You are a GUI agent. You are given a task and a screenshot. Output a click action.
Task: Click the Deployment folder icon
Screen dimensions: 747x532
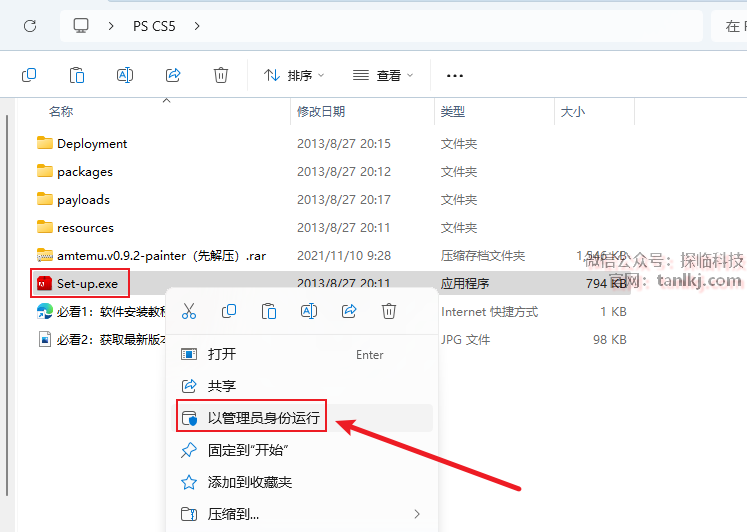[x=45, y=143]
